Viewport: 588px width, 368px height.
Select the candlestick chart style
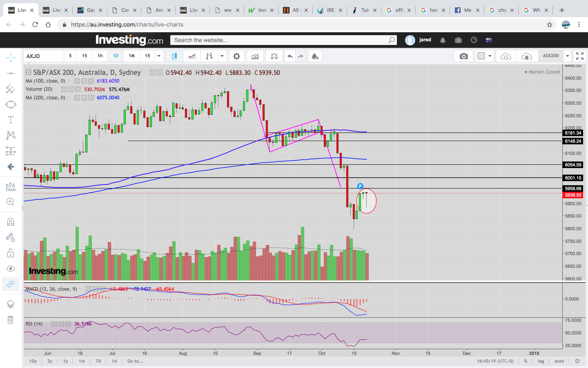pyautogui.click(x=174, y=56)
